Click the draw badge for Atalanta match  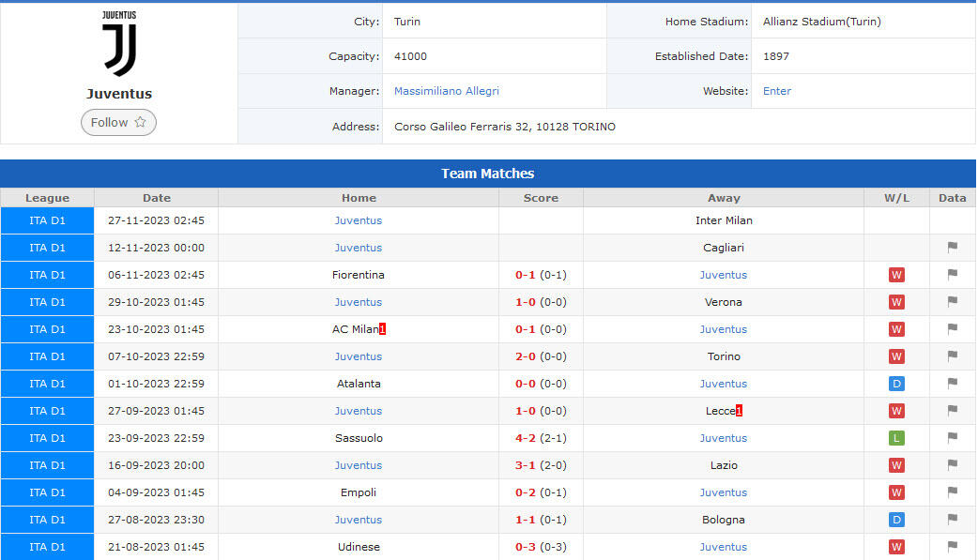pos(896,384)
